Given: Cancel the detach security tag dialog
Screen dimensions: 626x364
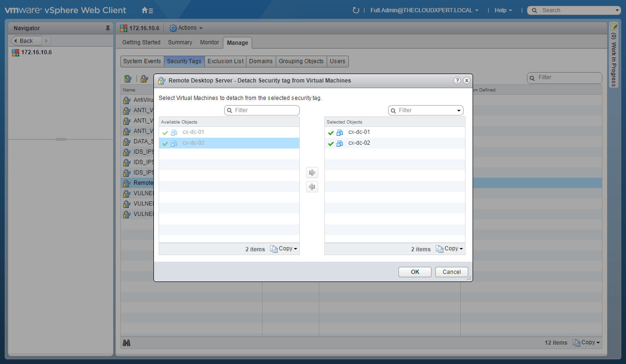Looking at the screenshot, I should [x=451, y=272].
